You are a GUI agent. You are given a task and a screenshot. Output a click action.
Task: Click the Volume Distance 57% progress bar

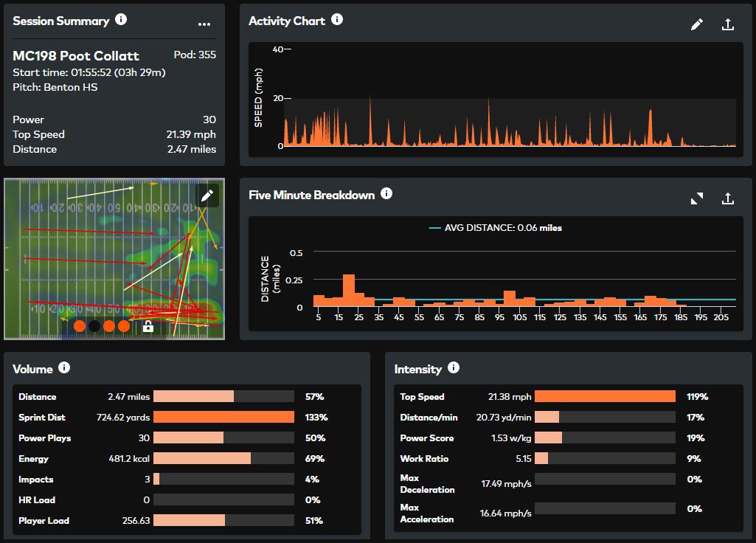click(223, 396)
